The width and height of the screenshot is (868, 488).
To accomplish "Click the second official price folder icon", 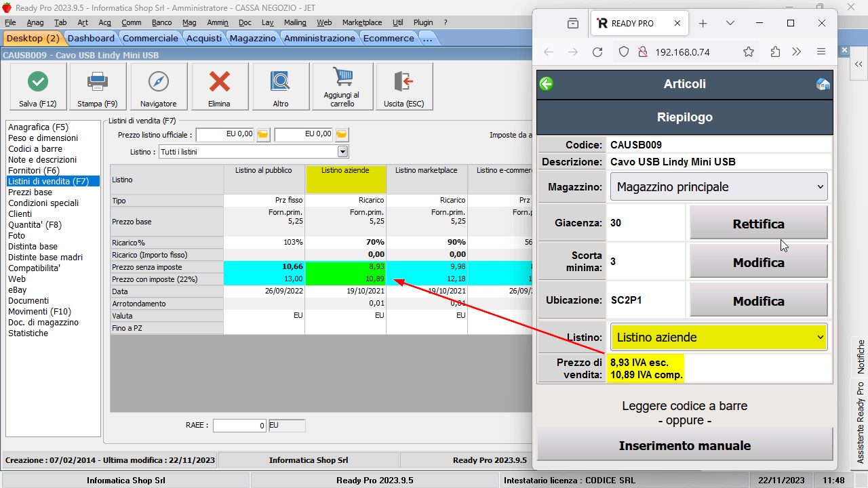I will 342,134.
